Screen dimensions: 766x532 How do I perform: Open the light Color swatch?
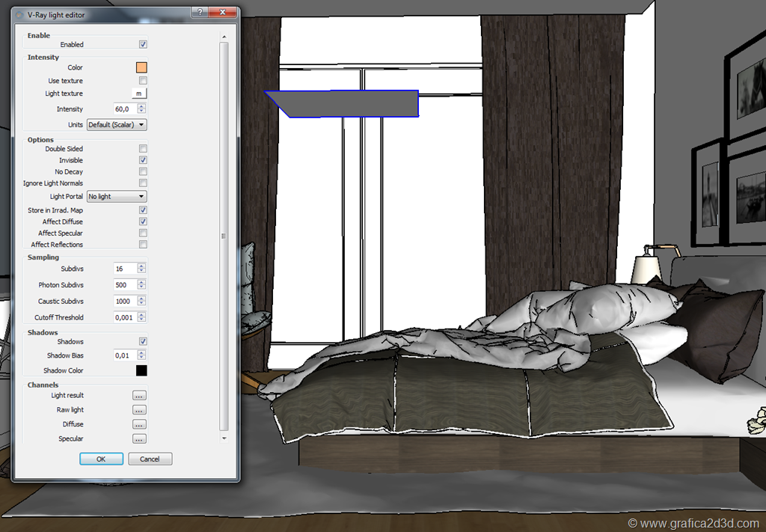(141, 67)
